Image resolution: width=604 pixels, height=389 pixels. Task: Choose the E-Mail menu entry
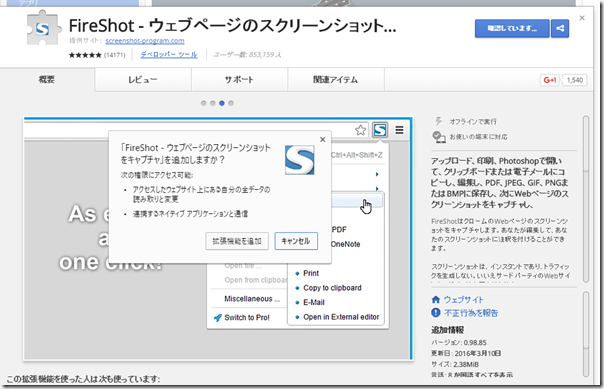[314, 302]
